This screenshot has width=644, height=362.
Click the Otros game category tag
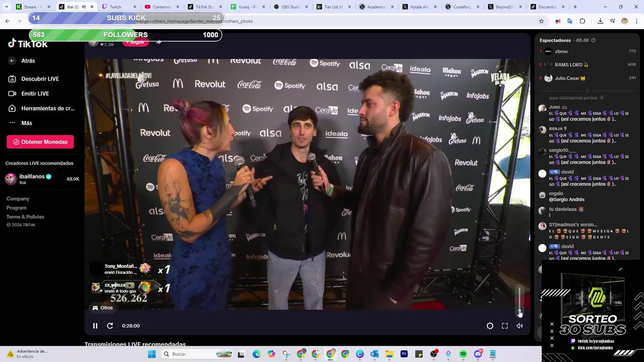point(102,308)
